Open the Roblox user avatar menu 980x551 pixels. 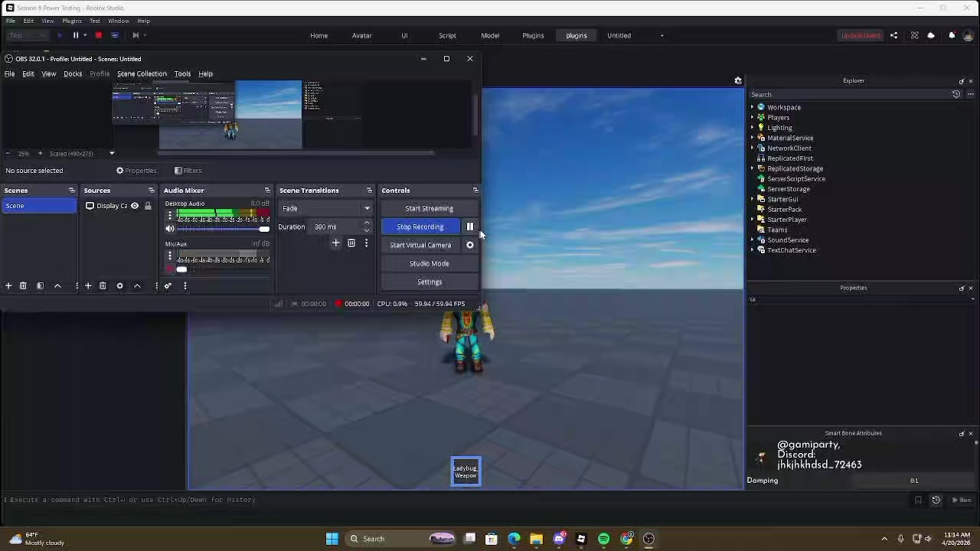pyautogui.click(x=969, y=35)
